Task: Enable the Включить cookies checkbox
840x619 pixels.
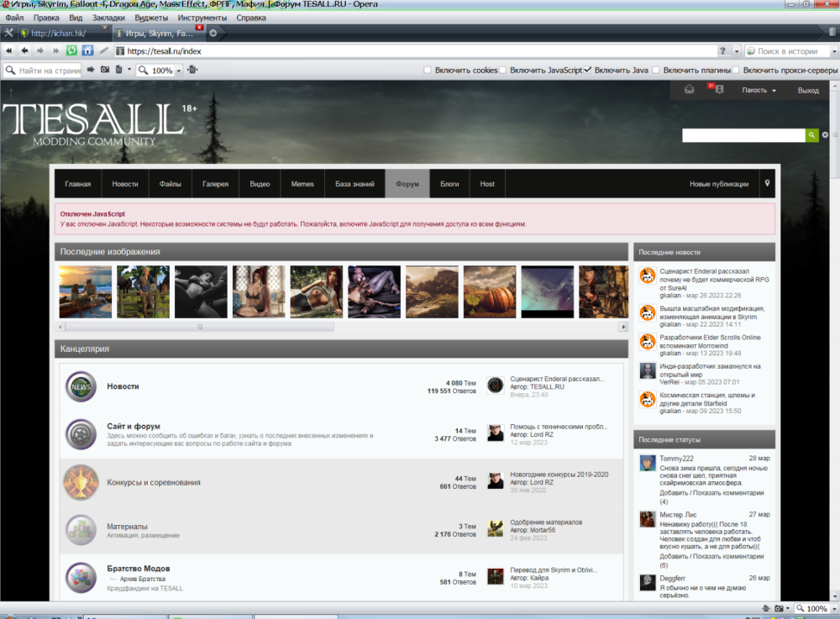Action: [x=427, y=71]
